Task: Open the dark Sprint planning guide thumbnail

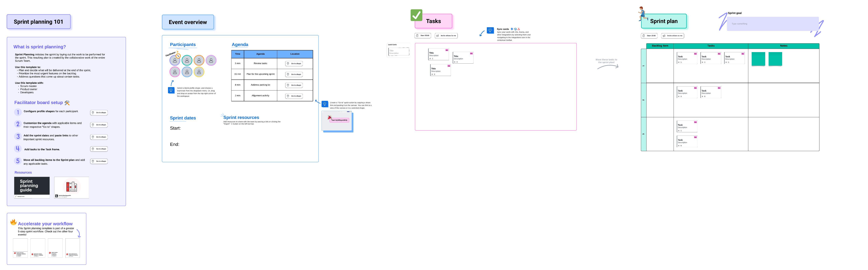Action: pyautogui.click(x=32, y=186)
